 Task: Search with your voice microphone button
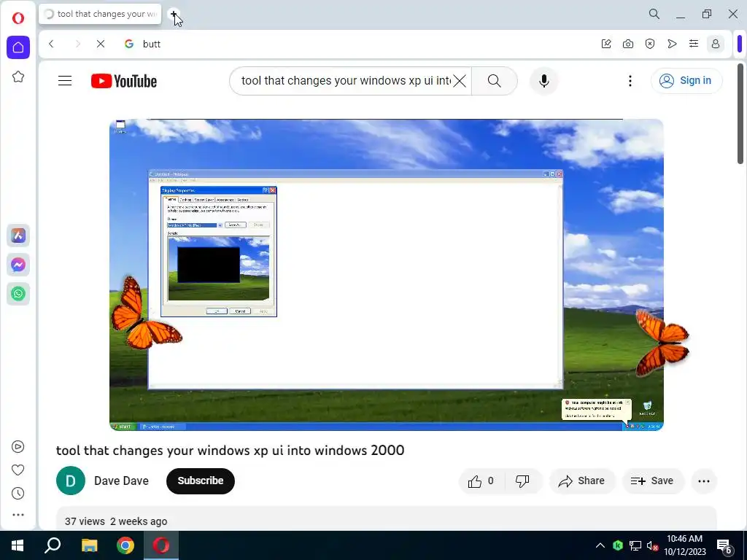[544, 81]
